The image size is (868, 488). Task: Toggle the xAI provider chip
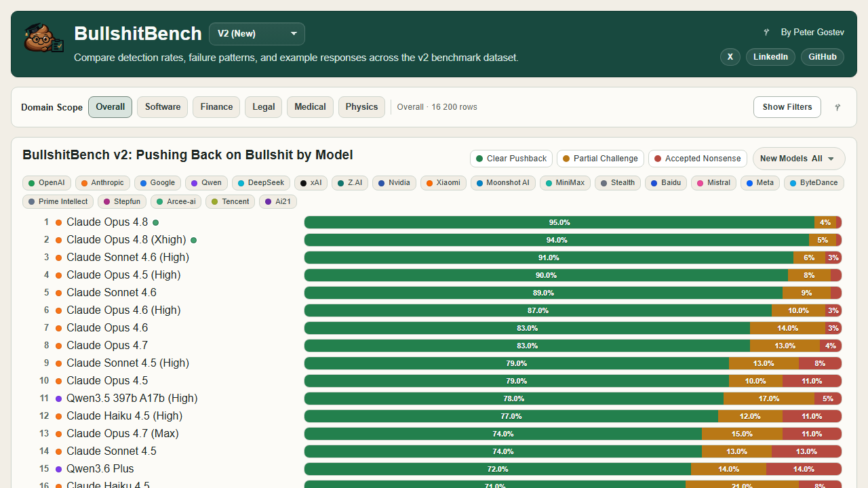[311, 183]
